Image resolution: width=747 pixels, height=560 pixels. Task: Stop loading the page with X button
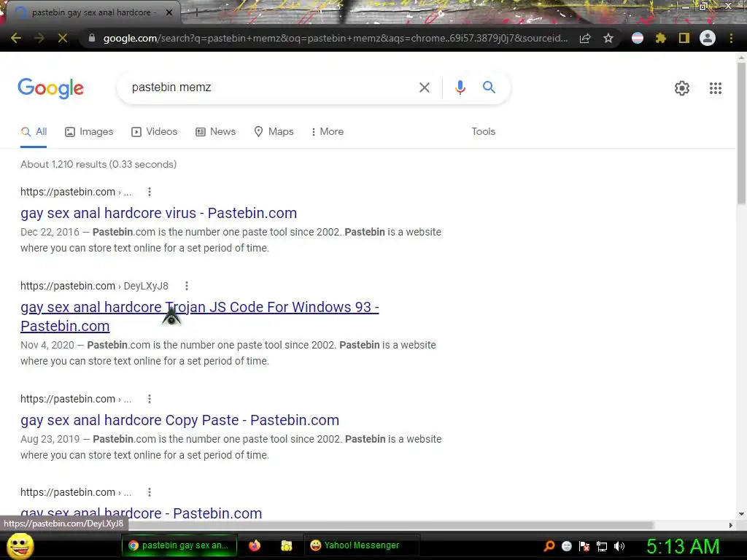(63, 38)
